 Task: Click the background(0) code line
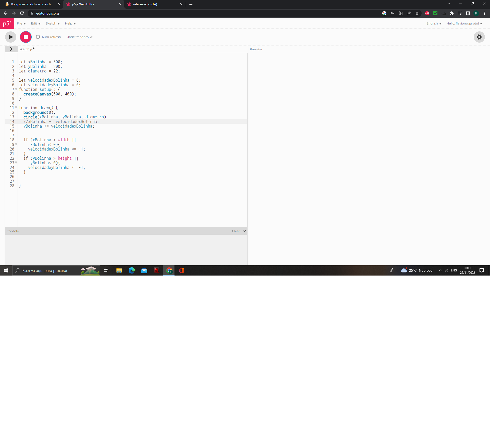39,112
